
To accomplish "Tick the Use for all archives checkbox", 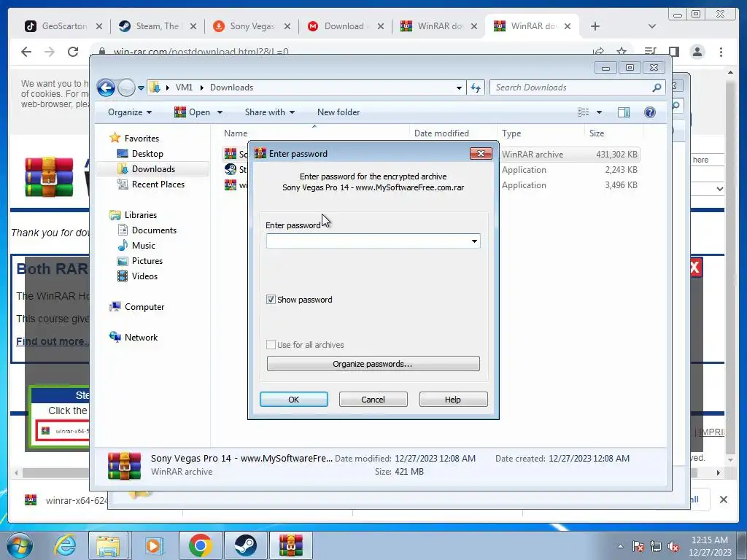I will (x=271, y=344).
